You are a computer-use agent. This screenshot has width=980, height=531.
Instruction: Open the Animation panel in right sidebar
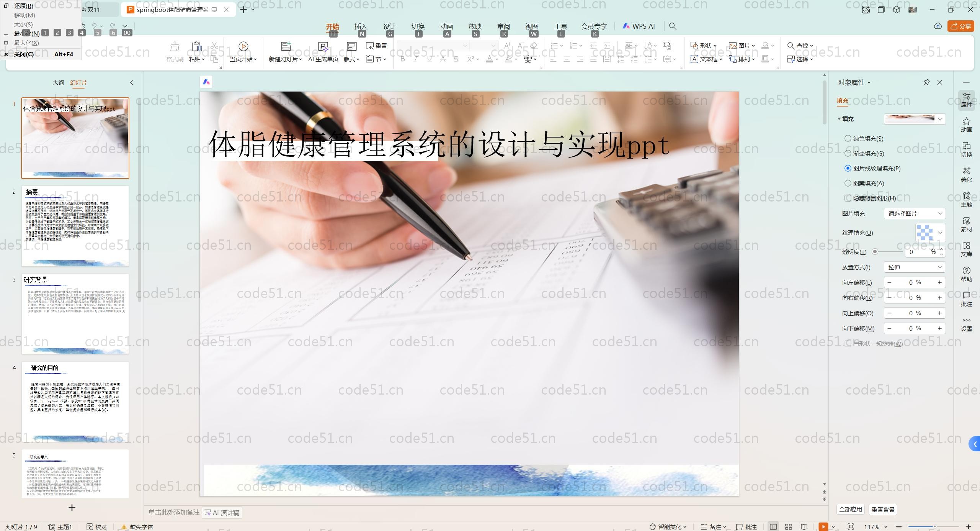[x=966, y=125]
